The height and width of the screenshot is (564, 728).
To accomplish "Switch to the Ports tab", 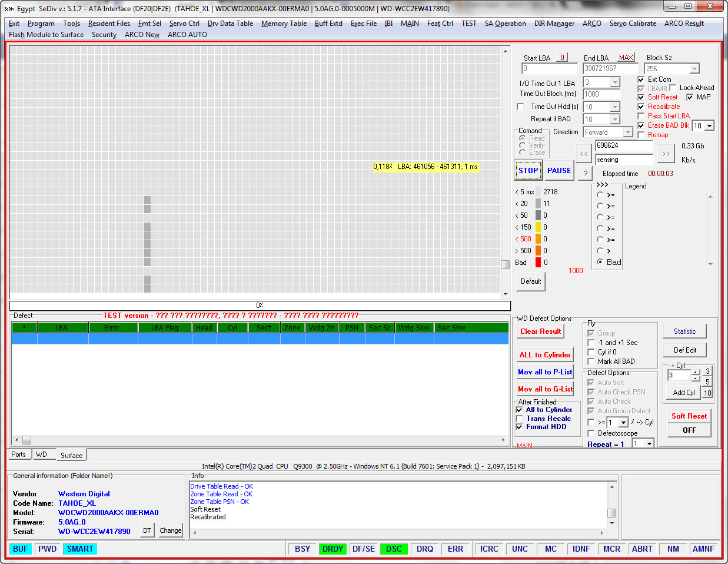I will click(x=18, y=454).
